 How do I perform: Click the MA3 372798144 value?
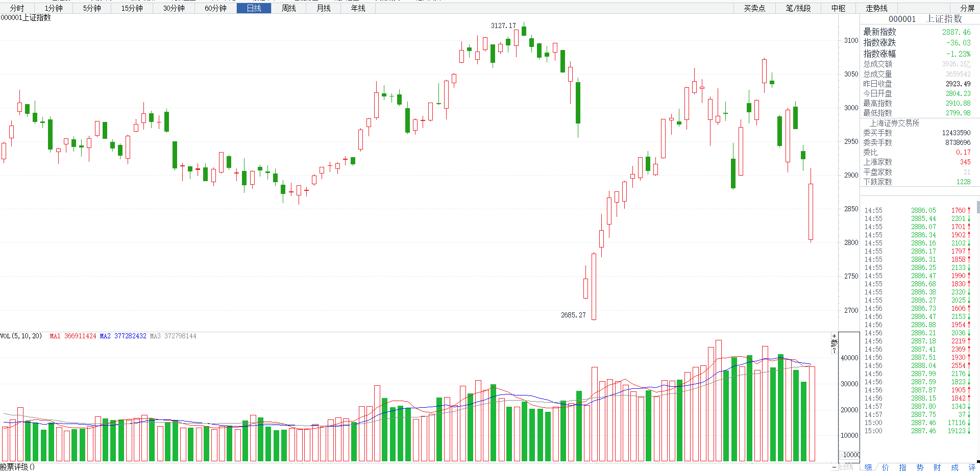tap(173, 336)
